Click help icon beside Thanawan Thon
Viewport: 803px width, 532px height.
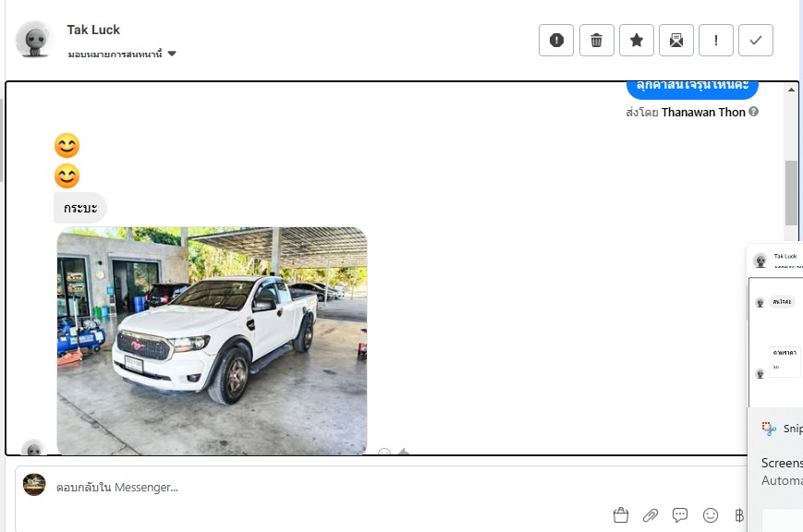coord(753,112)
